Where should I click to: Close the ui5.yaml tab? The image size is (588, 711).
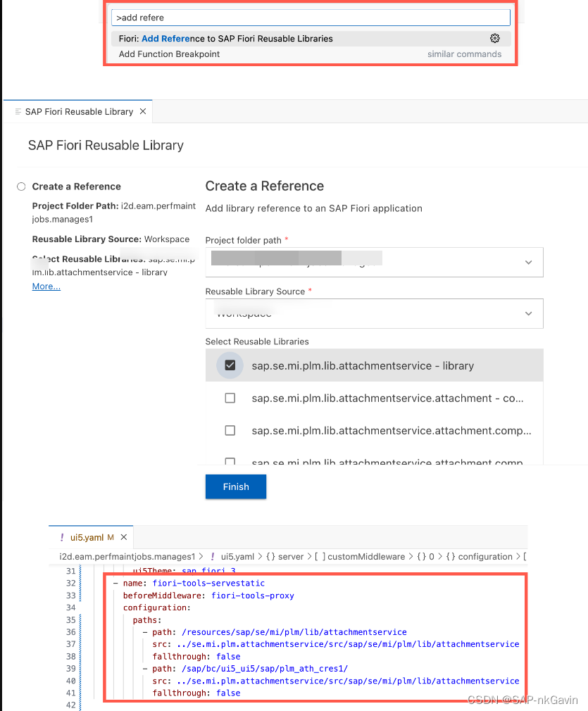point(123,537)
